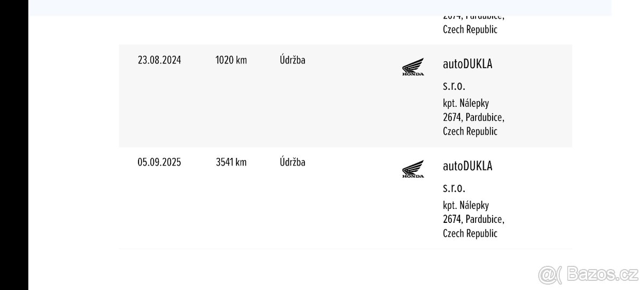Click the topmost Czech Republic text
644x290 pixels.
pyautogui.click(x=470, y=30)
